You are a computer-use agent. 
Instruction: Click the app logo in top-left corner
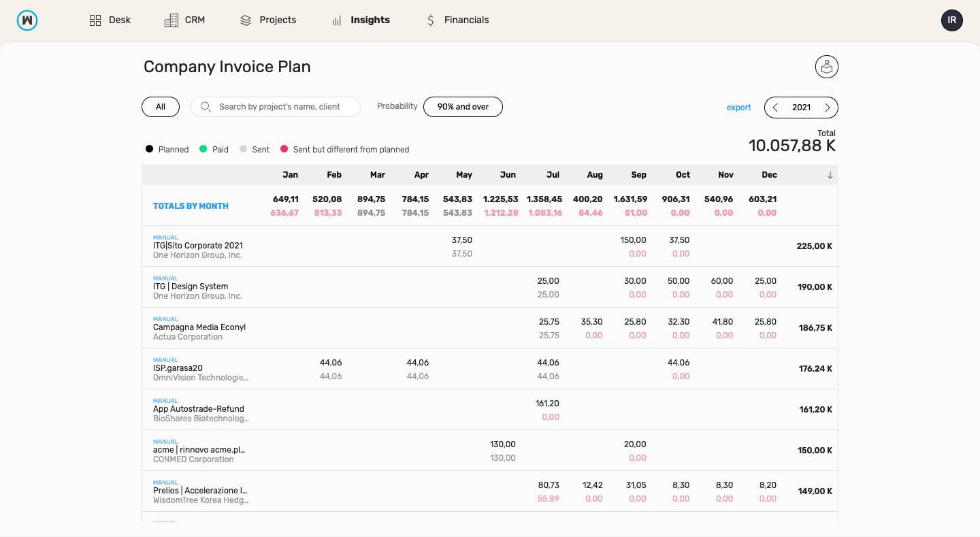pos(27,20)
